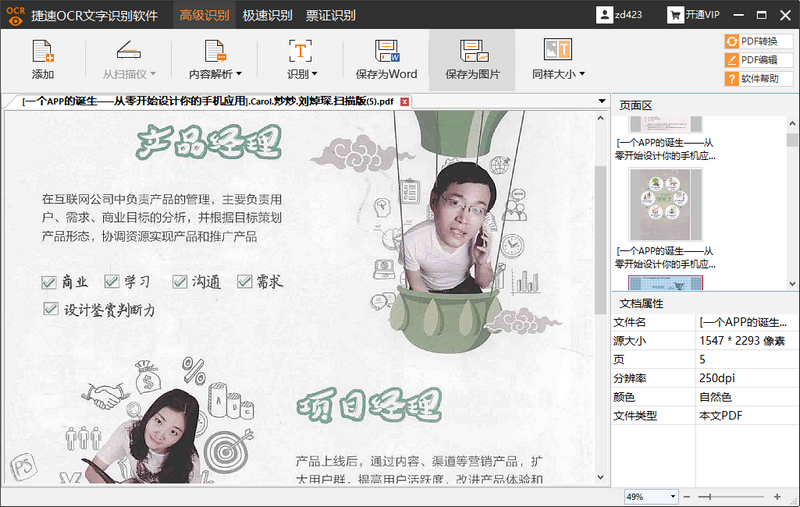The height and width of the screenshot is (507, 800).
Task: Open 软件帮助 software help
Action: 757,77
